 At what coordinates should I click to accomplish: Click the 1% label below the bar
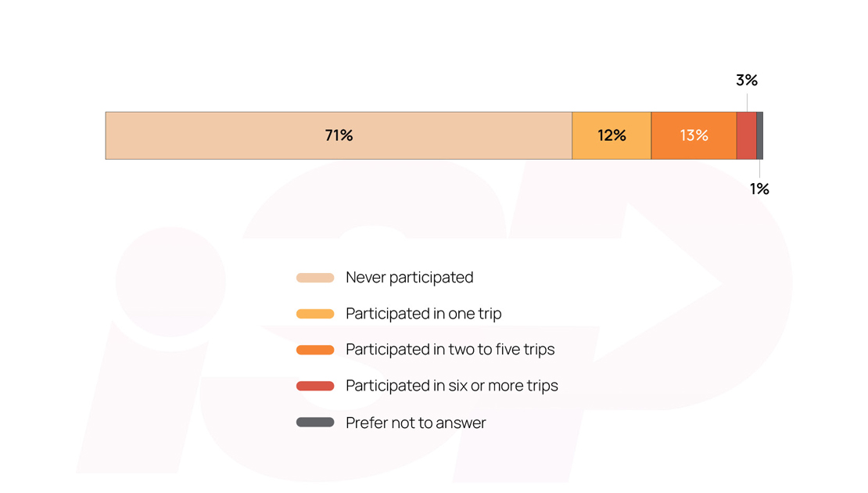coord(759,189)
